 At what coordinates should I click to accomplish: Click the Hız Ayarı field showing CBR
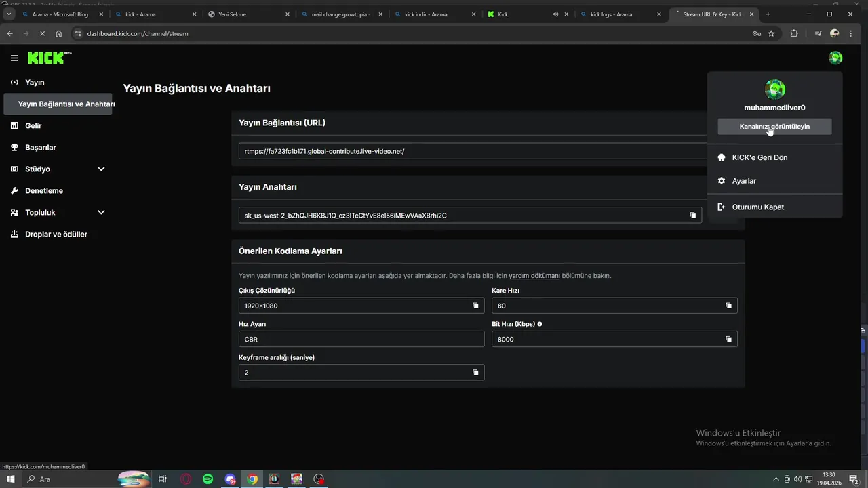361,339
